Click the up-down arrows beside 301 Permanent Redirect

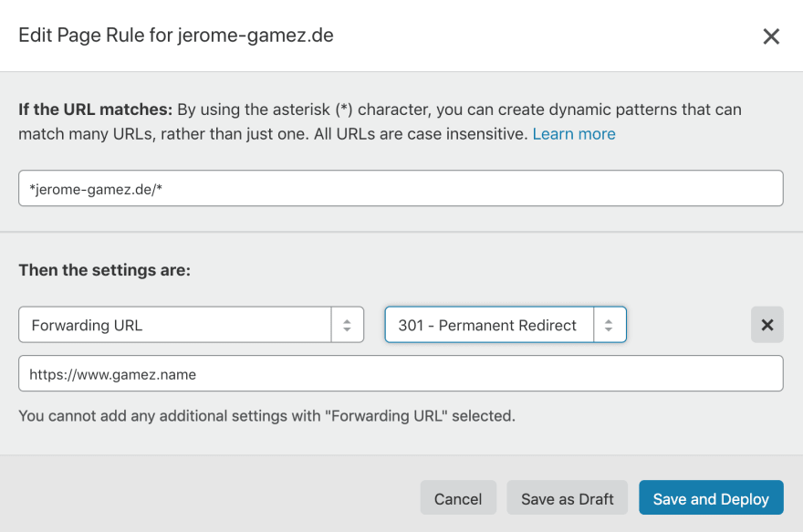pyautogui.click(x=609, y=325)
